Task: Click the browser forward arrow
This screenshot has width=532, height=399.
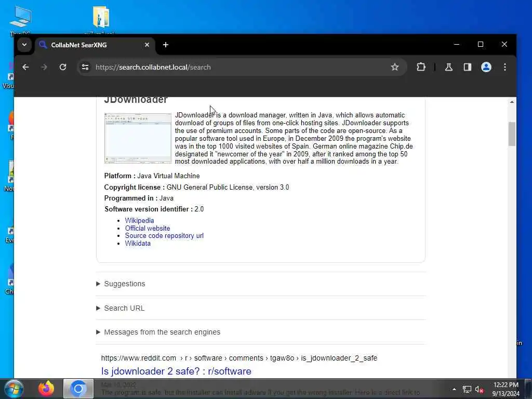Action: 44,67
